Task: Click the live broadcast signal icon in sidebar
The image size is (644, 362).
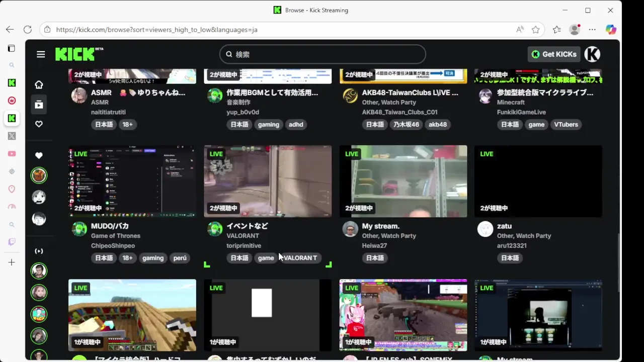Action: click(x=39, y=251)
